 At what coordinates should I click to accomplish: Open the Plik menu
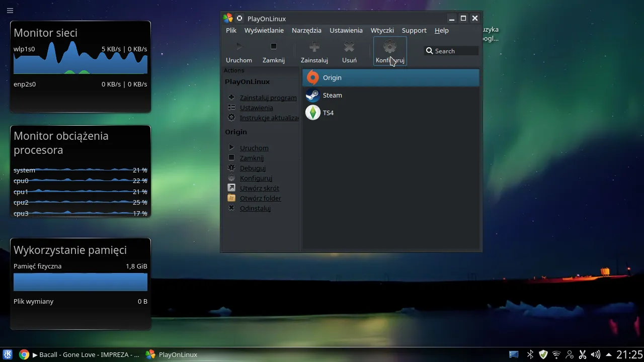tap(231, 30)
